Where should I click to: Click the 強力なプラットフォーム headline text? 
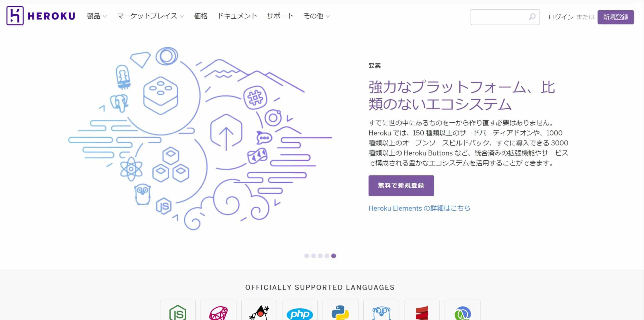(x=462, y=96)
